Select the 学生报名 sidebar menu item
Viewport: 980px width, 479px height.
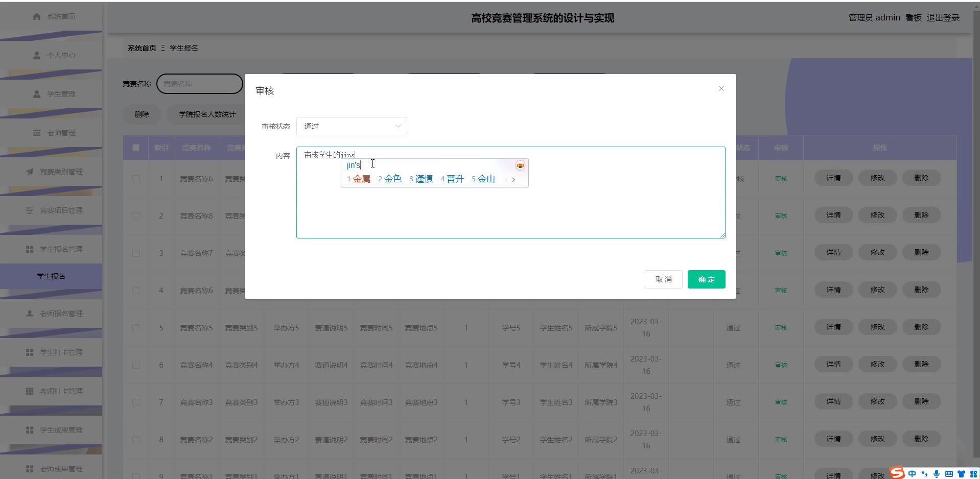[x=51, y=276]
